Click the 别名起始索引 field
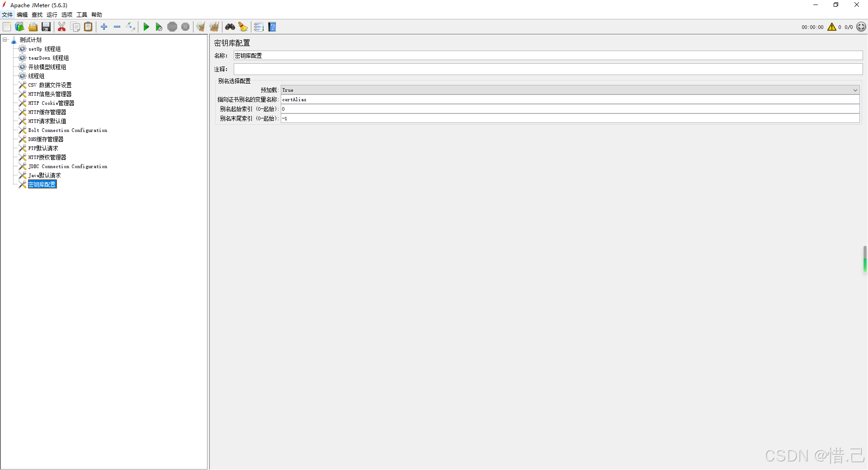The height and width of the screenshot is (470, 868). tap(570, 109)
